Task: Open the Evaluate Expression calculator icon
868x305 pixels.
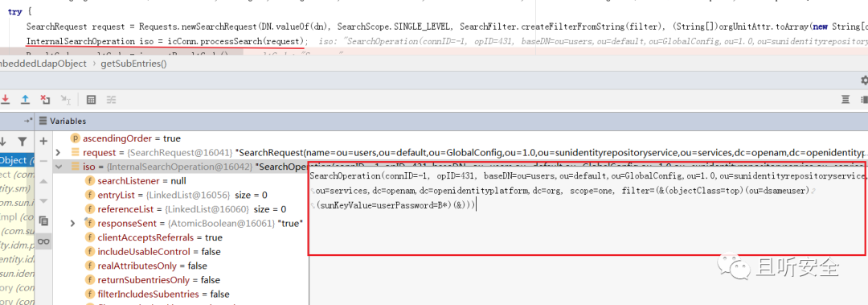Action: (x=92, y=99)
